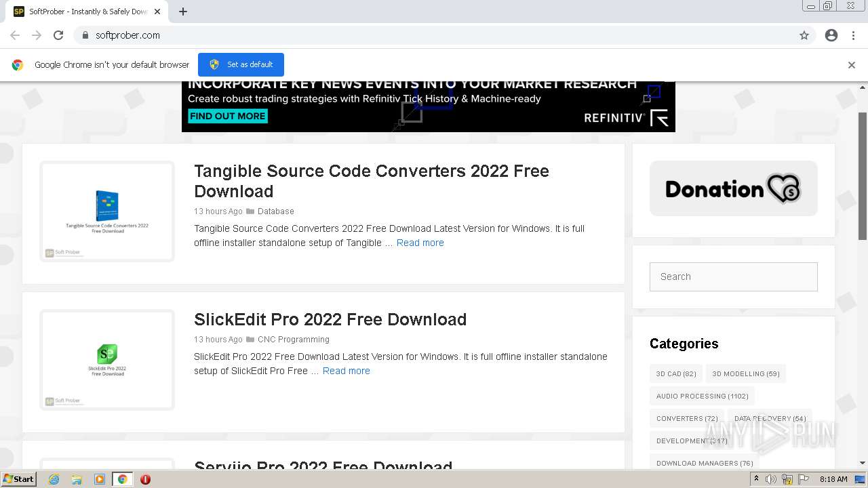Open the network tray icon
This screenshot has height=488, width=868.
coord(787,479)
